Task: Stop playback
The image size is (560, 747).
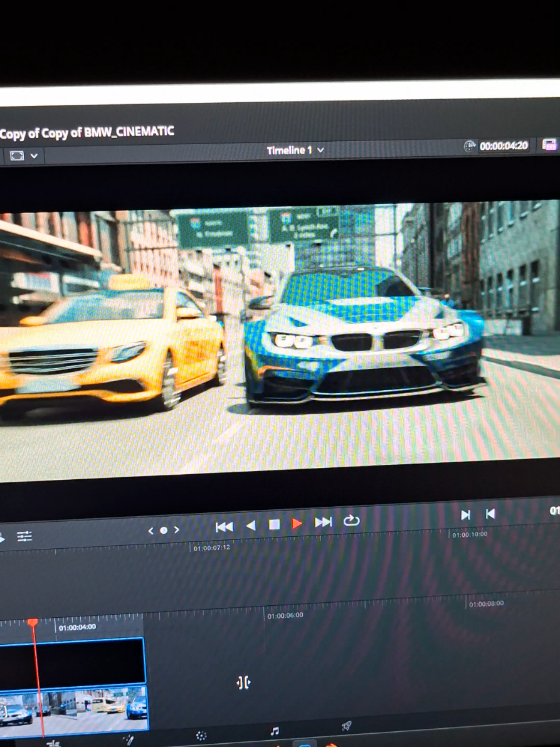Action: coord(274,524)
